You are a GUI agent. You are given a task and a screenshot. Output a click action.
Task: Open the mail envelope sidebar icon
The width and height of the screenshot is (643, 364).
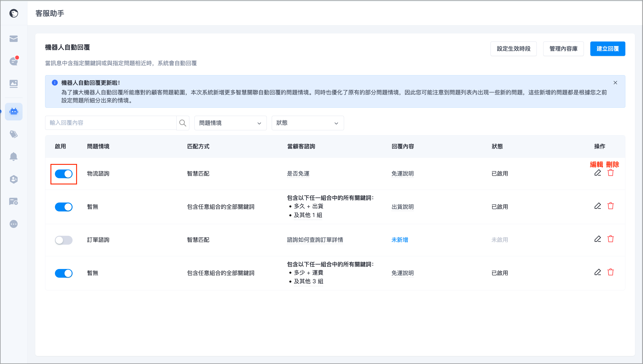pos(14,39)
